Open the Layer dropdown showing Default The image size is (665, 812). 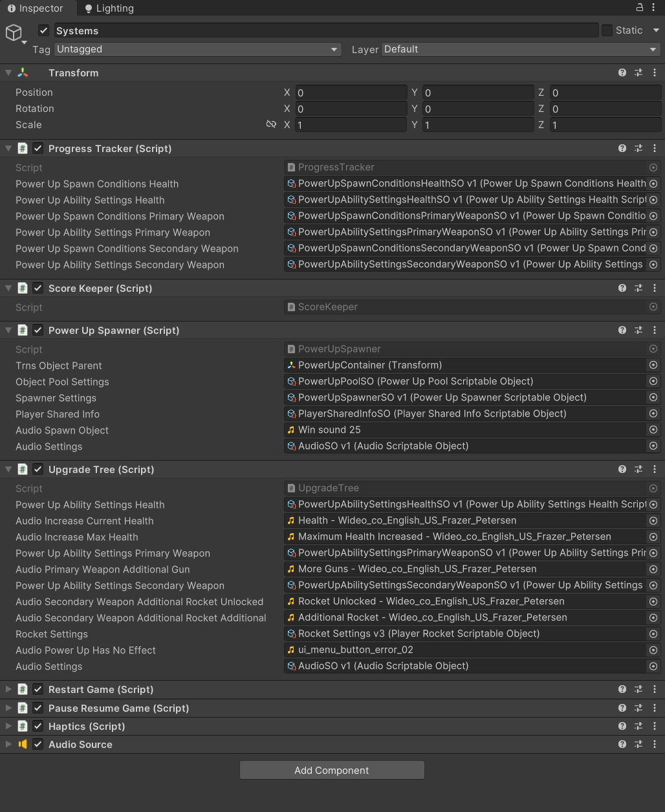[520, 49]
